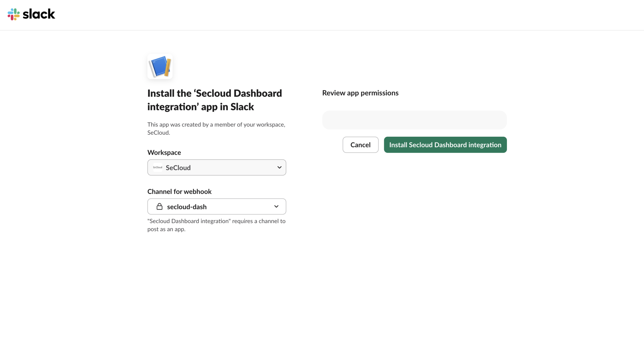Click the install app main heading
Image resolution: width=644 pixels, height=360 pixels.
point(214,100)
